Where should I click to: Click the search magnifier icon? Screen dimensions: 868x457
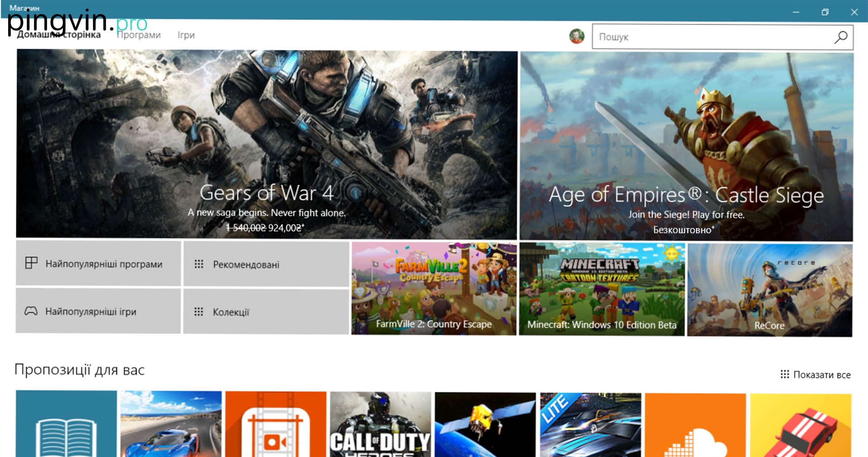point(840,37)
